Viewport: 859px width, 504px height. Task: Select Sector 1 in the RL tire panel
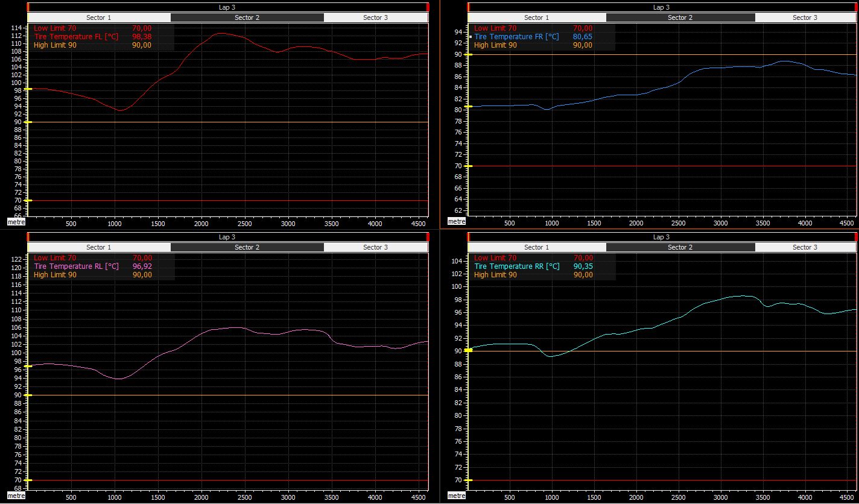(x=99, y=247)
